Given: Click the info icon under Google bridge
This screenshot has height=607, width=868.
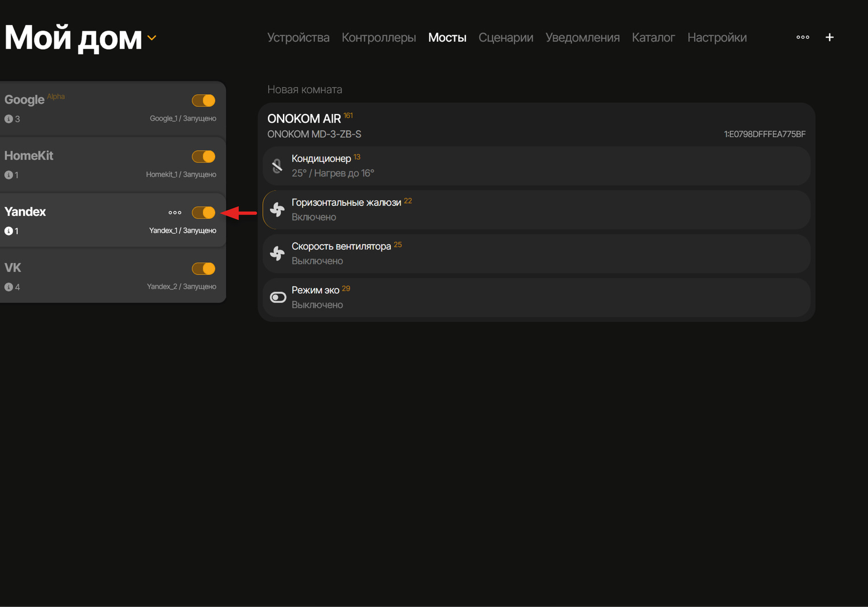Looking at the screenshot, I should click(x=9, y=119).
